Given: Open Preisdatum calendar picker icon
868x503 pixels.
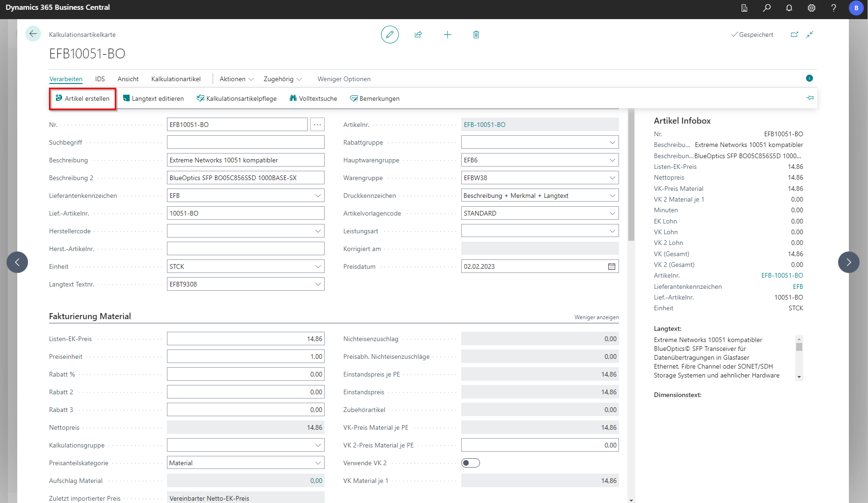Looking at the screenshot, I should point(611,266).
